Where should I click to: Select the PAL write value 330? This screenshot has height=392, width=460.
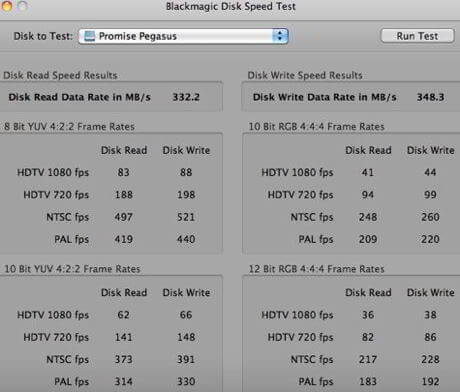186,381
